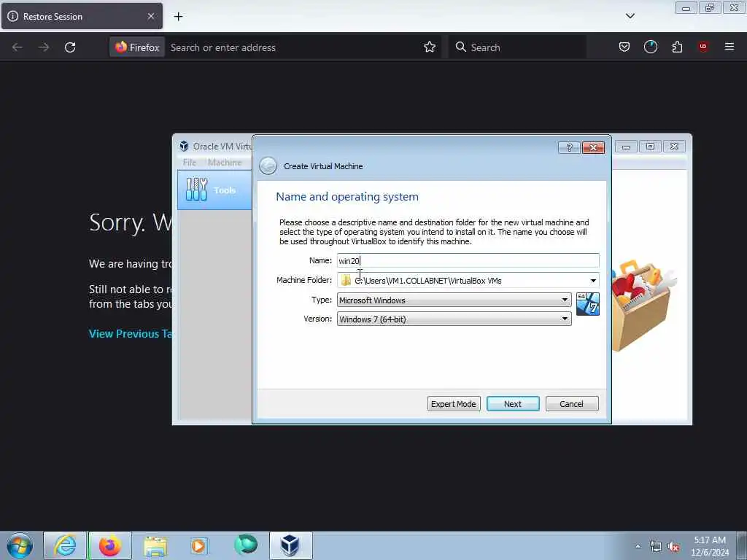Reload the current Firefox page
Screen dimensions: 747x560
[x=70, y=47]
